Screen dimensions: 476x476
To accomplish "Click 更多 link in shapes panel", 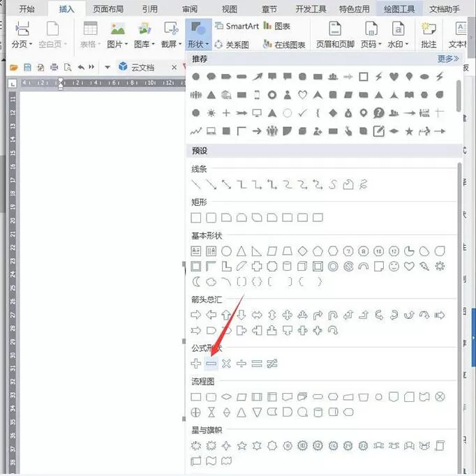I will pos(448,59).
